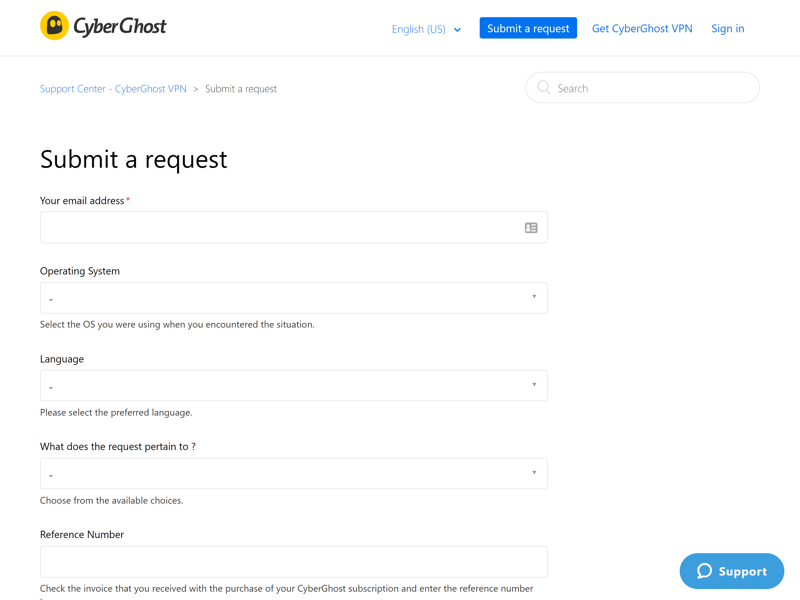Click the magnifier icon in search box
The height and width of the screenshot is (600, 800).
tap(544, 88)
